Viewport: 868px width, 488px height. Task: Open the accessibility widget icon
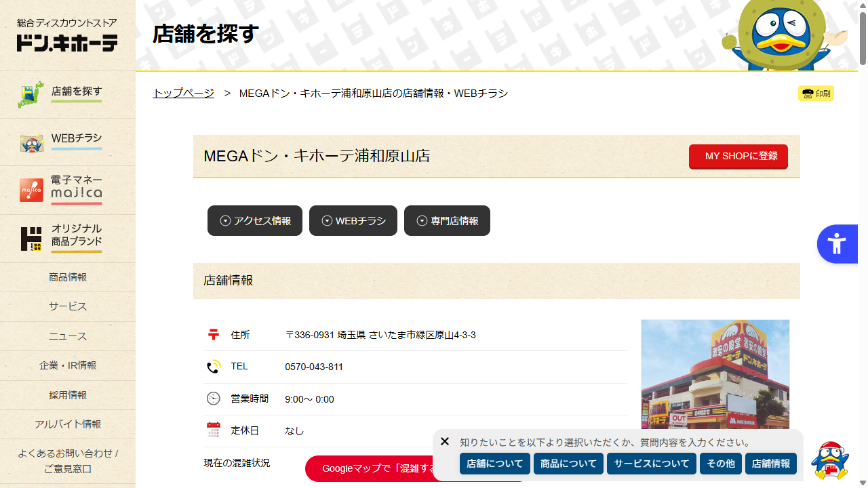(837, 243)
